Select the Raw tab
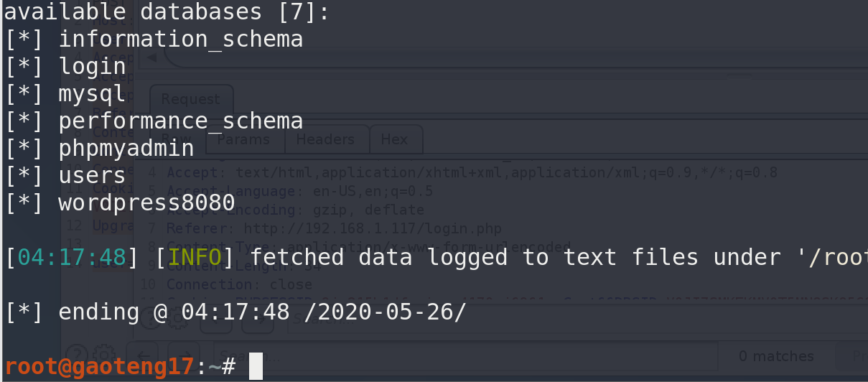This screenshot has width=868, height=382. (177, 139)
